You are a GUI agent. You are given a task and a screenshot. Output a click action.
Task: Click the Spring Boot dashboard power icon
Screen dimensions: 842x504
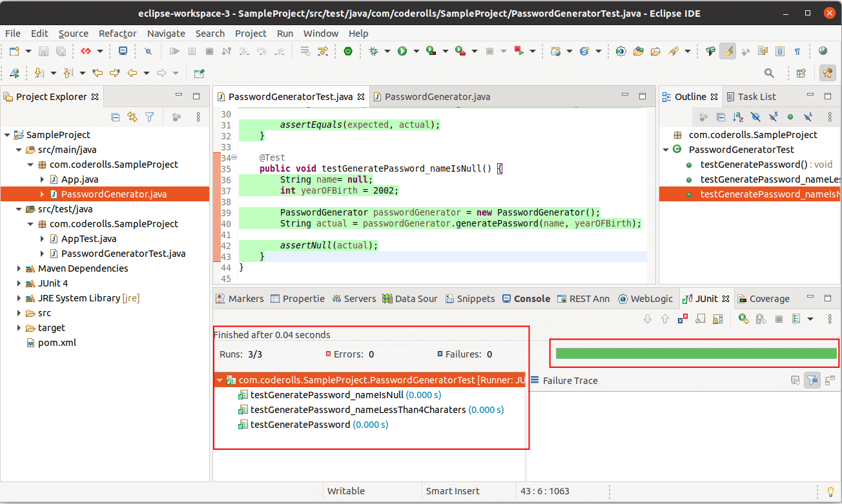point(348,51)
